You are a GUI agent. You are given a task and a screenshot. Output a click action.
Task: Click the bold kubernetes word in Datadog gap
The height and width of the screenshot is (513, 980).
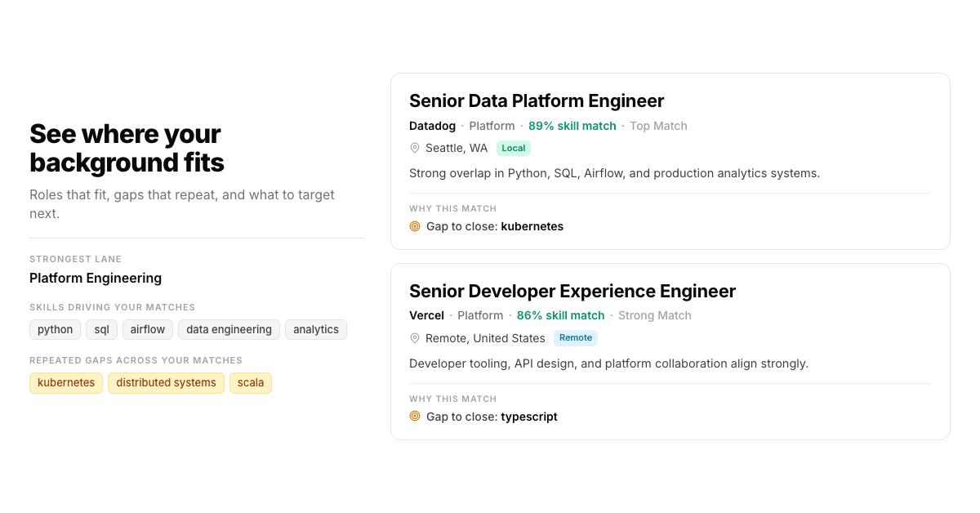(x=532, y=226)
